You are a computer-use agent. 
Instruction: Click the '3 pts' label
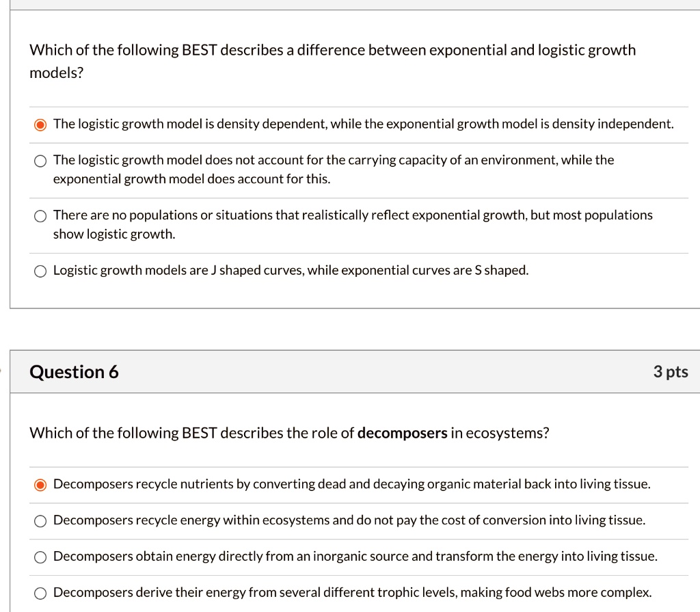pos(671,371)
